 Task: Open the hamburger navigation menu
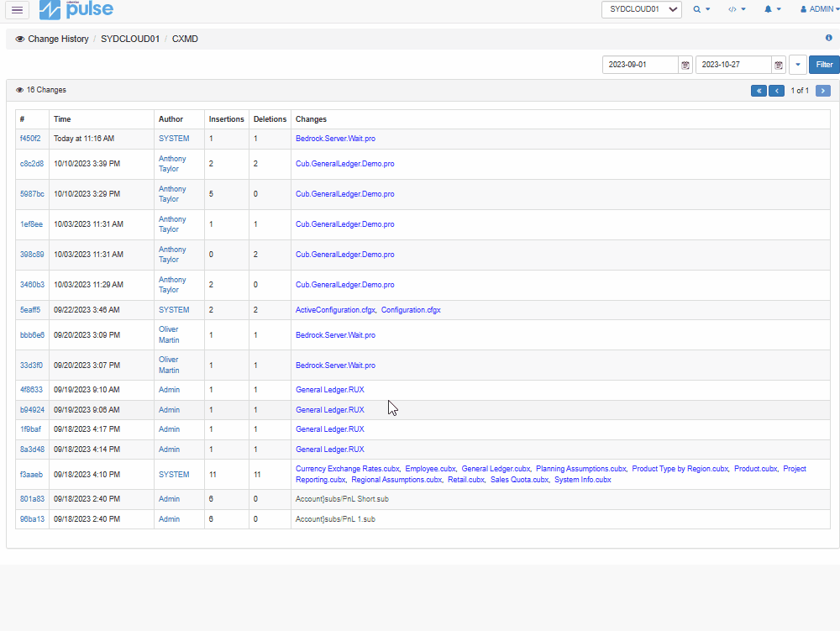pos(17,9)
